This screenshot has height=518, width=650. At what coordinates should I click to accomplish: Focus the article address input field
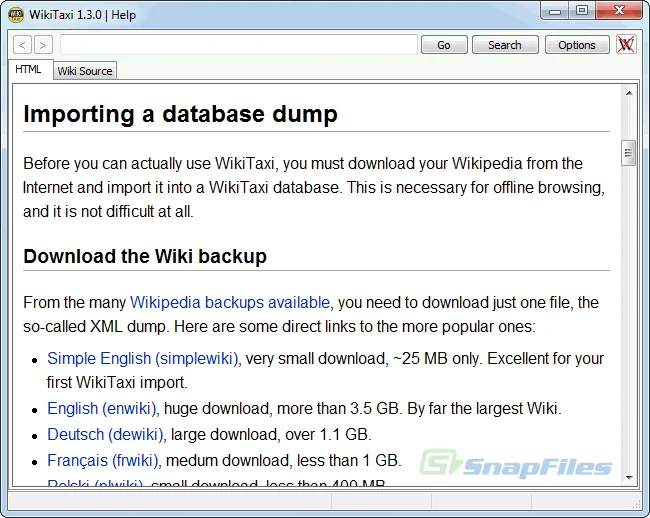coord(239,45)
